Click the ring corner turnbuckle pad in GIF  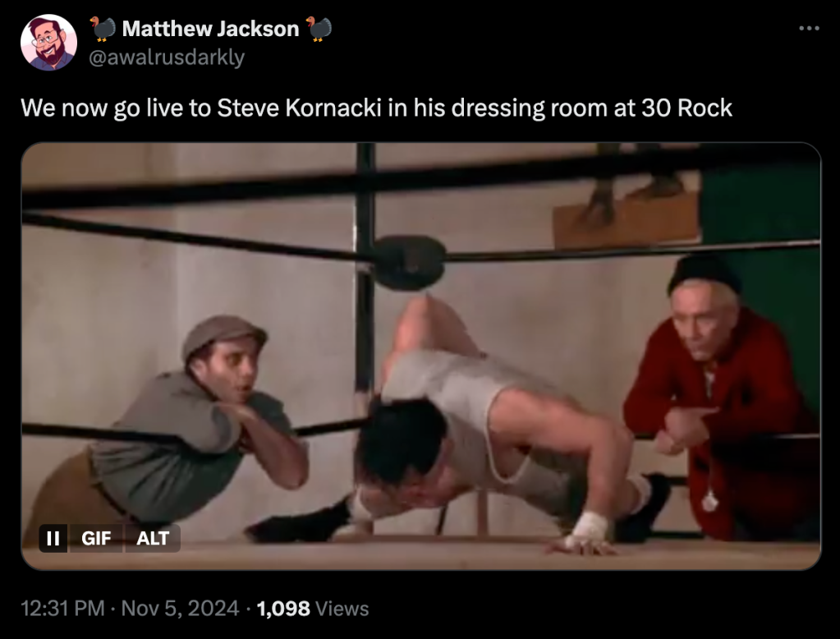[409, 262]
